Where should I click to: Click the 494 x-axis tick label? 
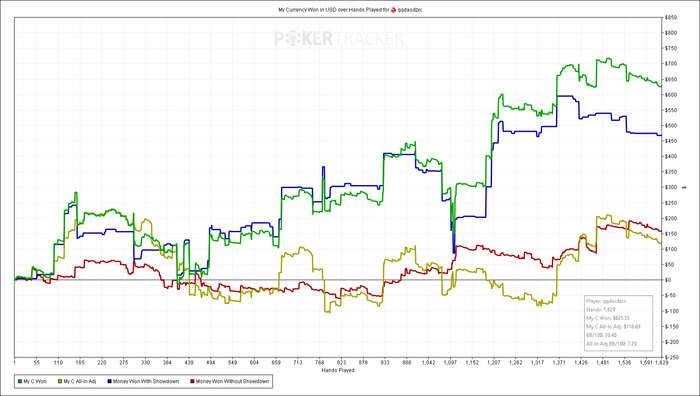pyautogui.click(x=210, y=363)
